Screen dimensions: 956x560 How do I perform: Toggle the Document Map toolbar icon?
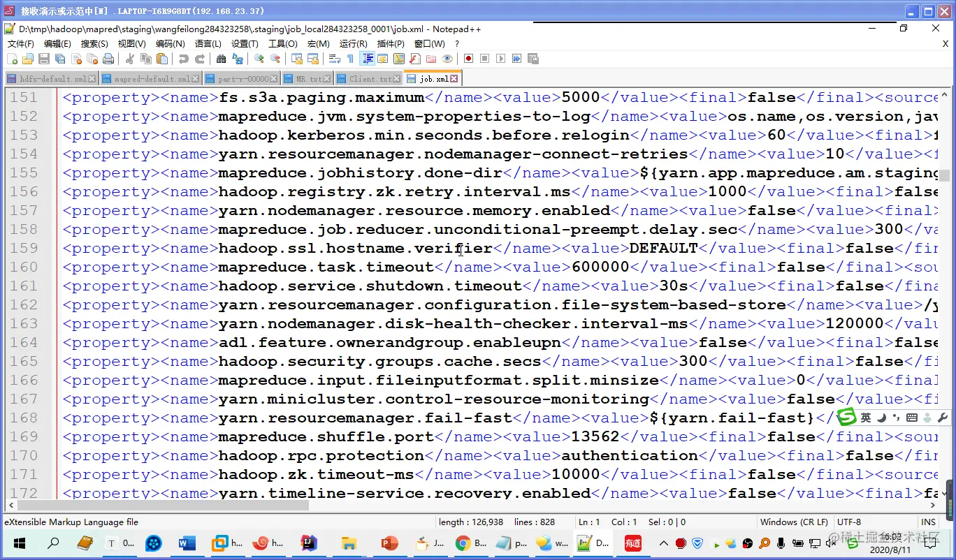398,59
